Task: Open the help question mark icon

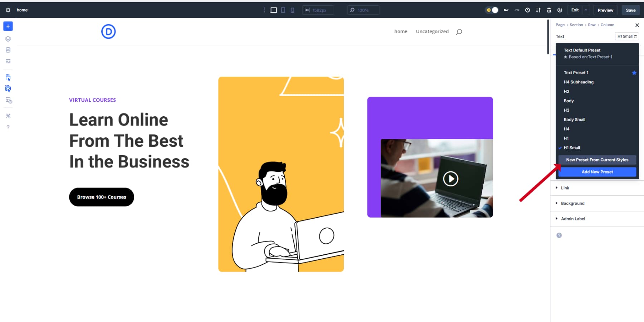Action: [x=8, y=127]
